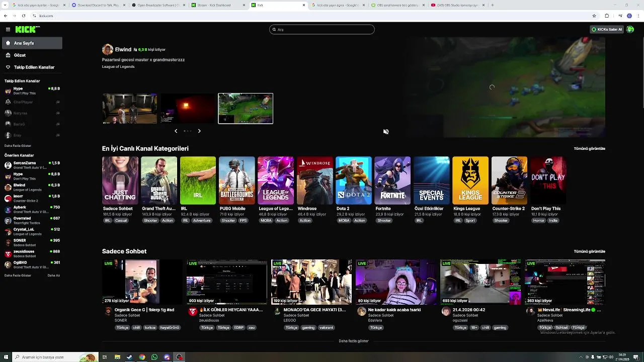
Task: Show next featured stream in carousel
Action: [x=199, y=131]
